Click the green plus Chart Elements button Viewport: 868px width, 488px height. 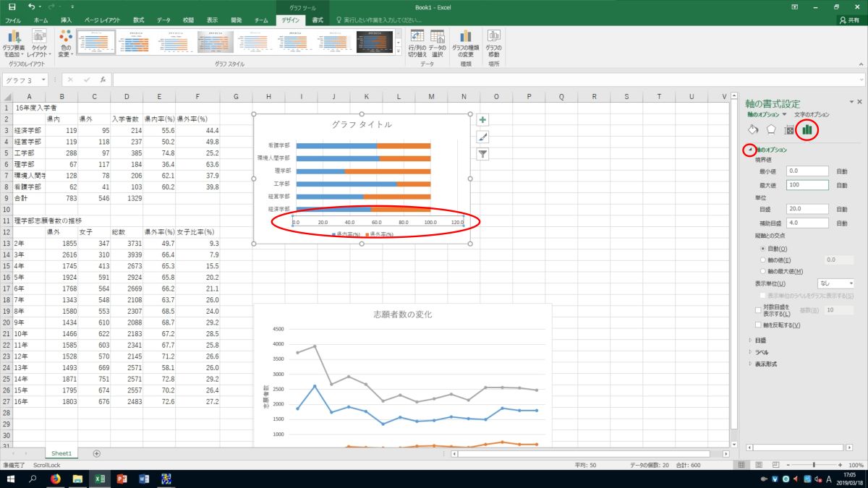coord(482,120)
